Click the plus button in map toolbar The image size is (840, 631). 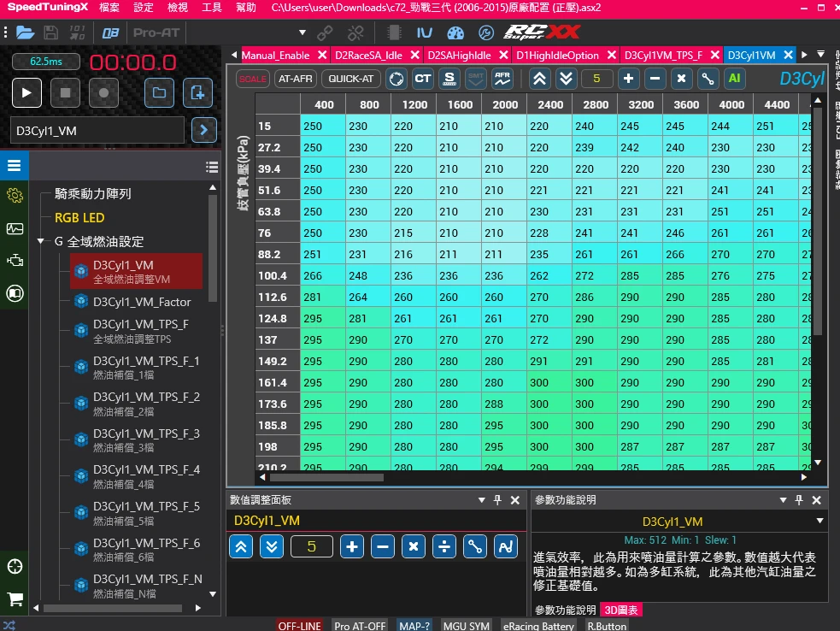(x=628, y=79)
